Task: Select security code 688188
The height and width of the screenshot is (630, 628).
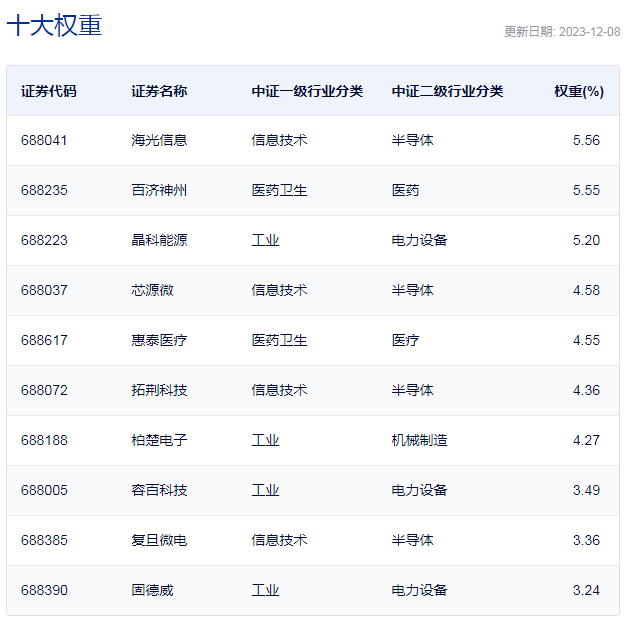Action: pos(44,440)
